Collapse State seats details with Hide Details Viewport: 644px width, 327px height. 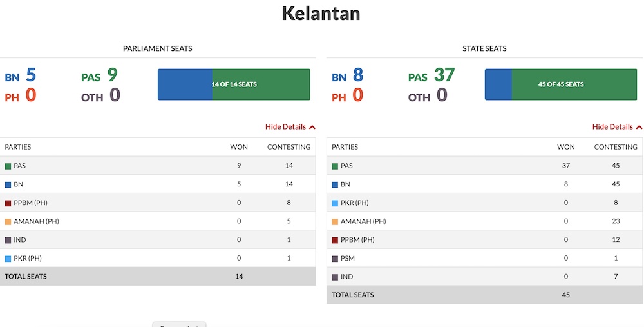pyautogui.click(x=617, y=126)
